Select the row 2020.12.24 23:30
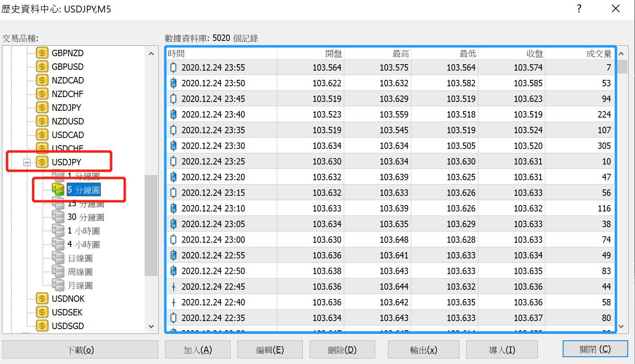Image resolution: width=635 pixels, height=364 pixels. [390, 146]
